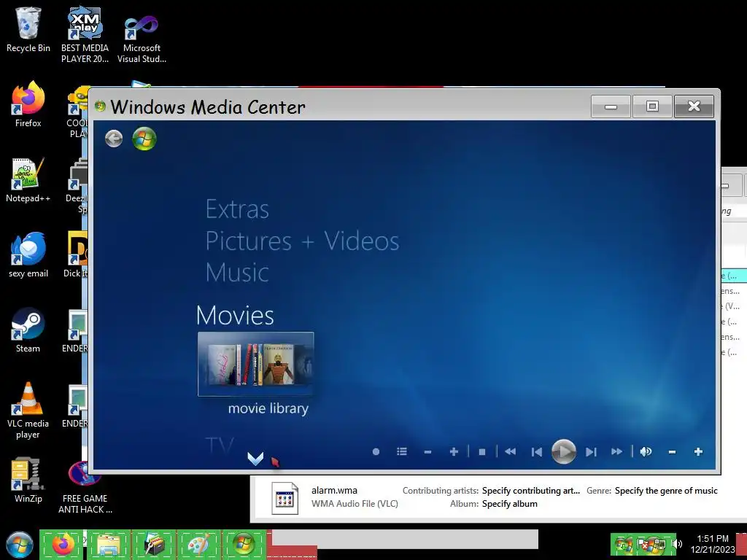Click alarm.wma file name in details pane

click(x=334, y=491)
